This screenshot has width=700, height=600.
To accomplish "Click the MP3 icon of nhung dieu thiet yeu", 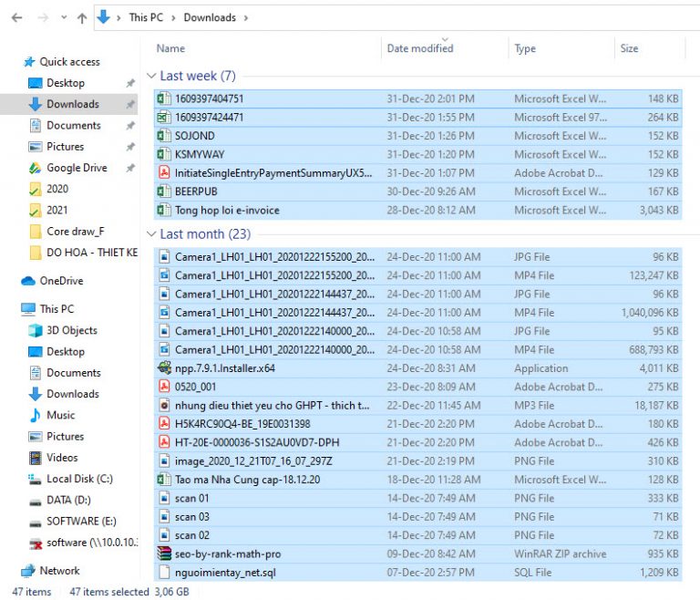I will pos(164,406).
